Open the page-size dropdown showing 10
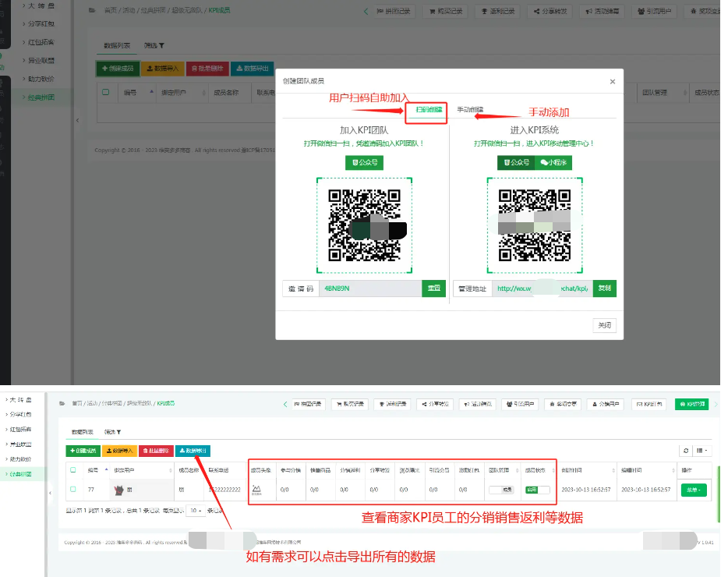This screenshot has width=728, height=577. click(196, 511)
